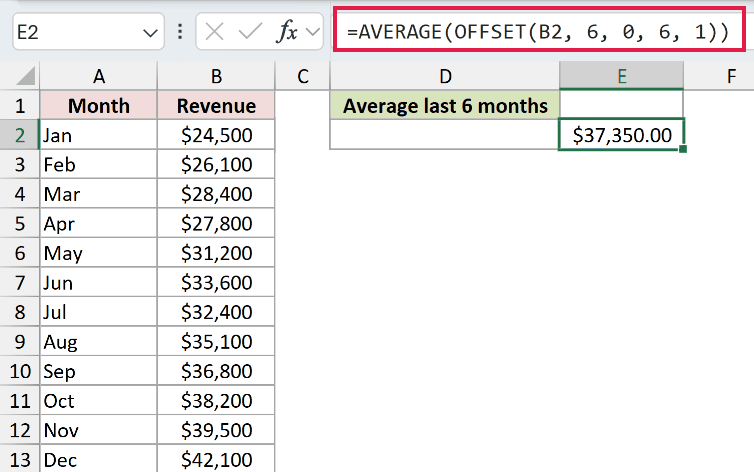Image resolution: width=754 pixels, height=472 pixels.
Task: Click empty cell D2 below the label
Action: 445,135
